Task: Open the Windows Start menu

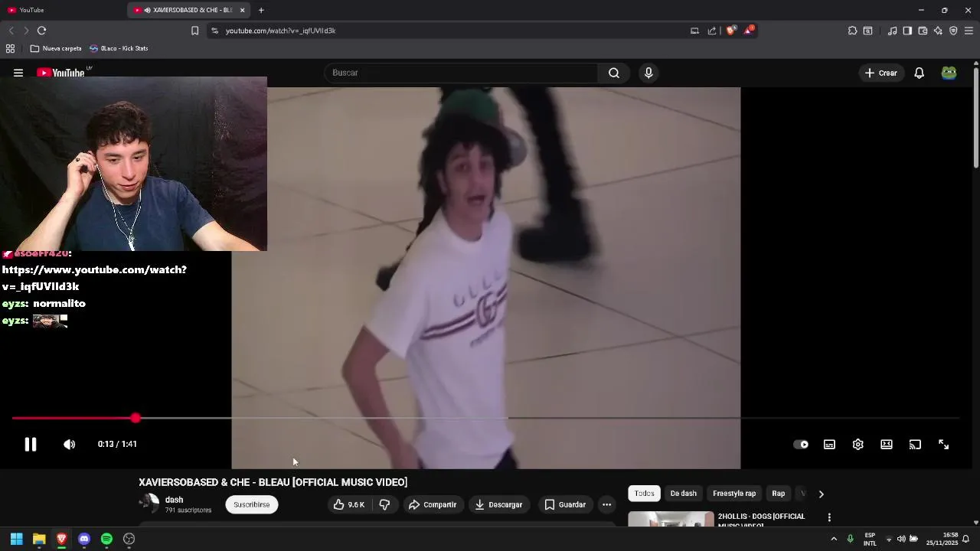Action: (x=16, y=539)
